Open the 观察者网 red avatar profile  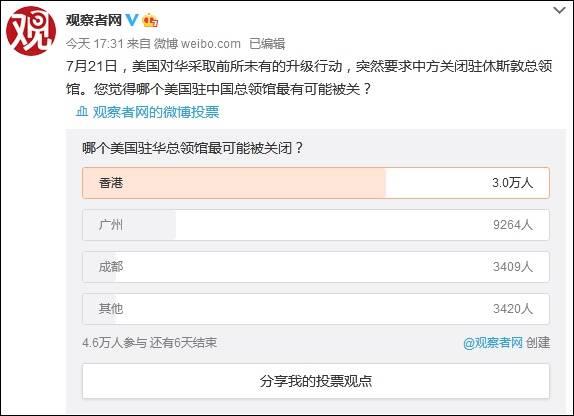31,31
